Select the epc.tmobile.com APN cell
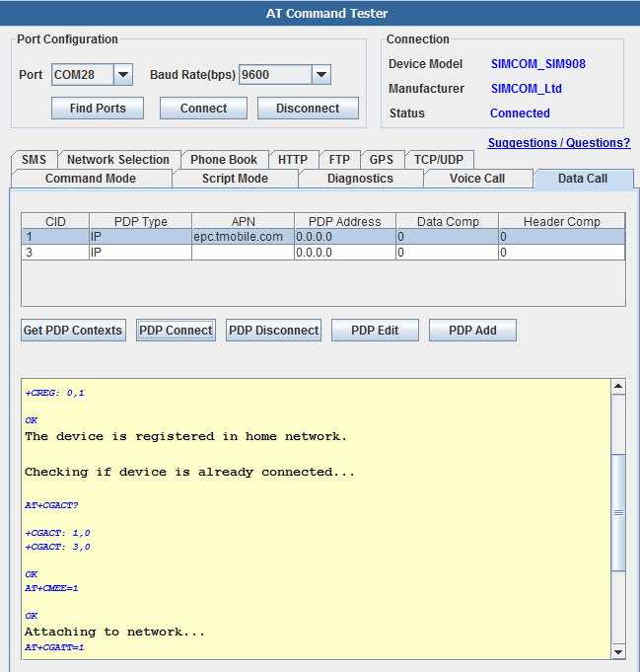Image resolution: width=640 pixels, height=672 pixels. [243, 237]
